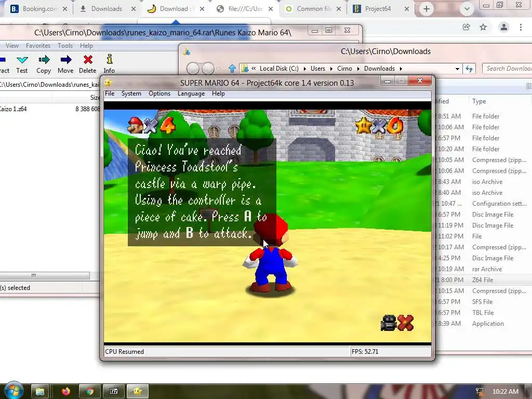The height and width of the screenshot is (399, 532).
Task: Click Local Disk (C:) in Explorer breadcrumb
Action: click(x=279, y=69)
